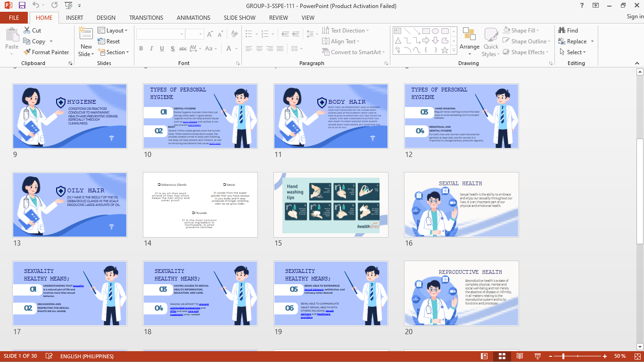Undo the last action

[x=36, y=6]
